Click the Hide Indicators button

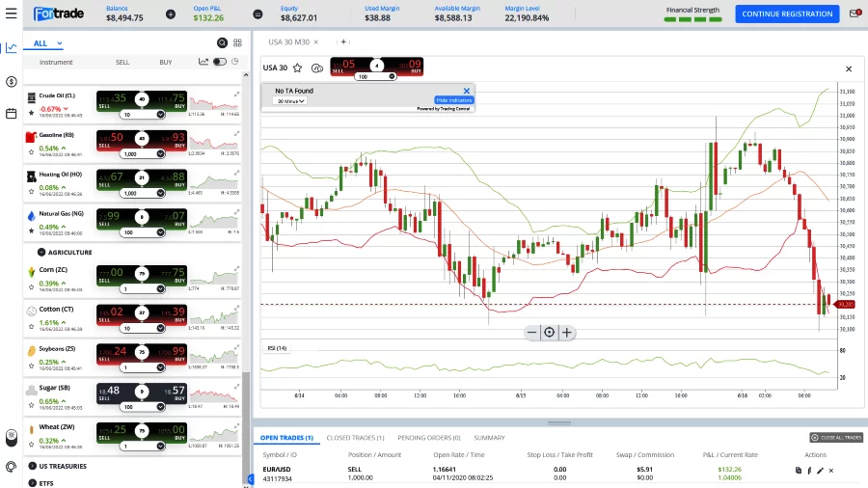pyautogui.click(x=454, y=100)
